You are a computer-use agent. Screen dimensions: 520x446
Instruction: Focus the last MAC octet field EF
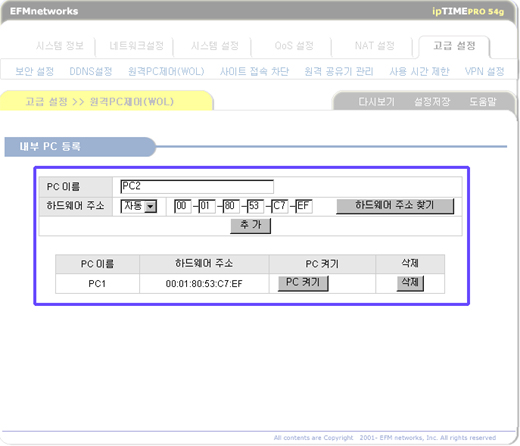304,206
